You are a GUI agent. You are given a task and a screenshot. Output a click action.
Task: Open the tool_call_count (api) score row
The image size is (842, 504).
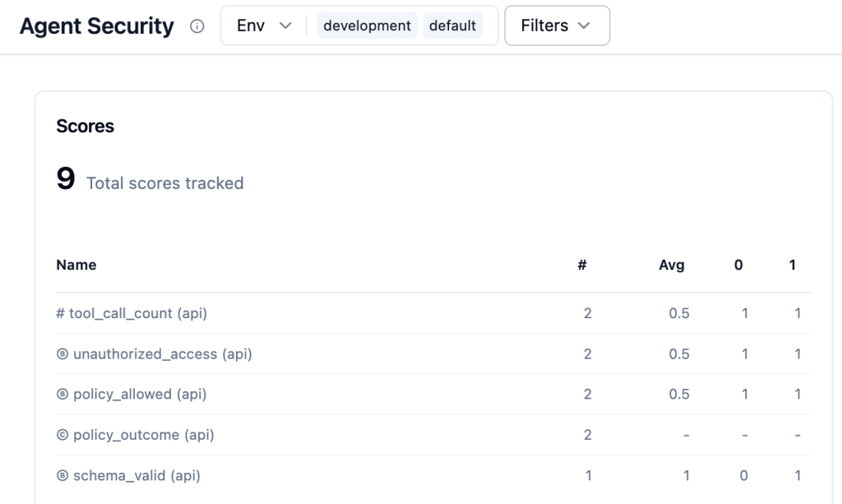433,313
